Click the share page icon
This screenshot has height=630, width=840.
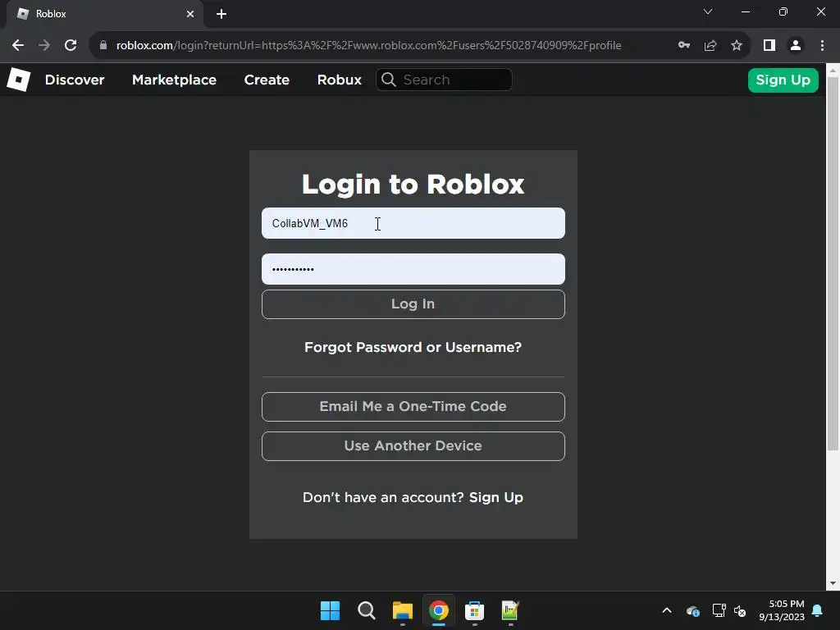pyautogui.click(x=710, y=46)
